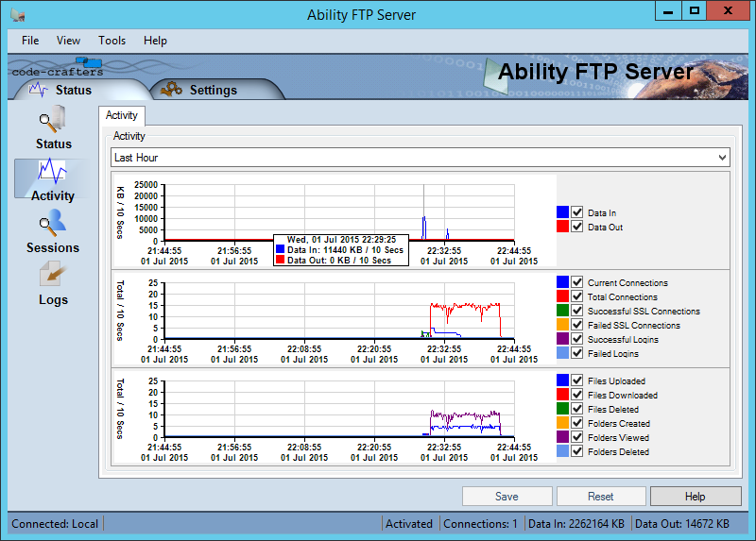This screenshot has height=541, width=756.
Task: Select the Activity graph icon in sidebar
Action: (x=52, y=172)
